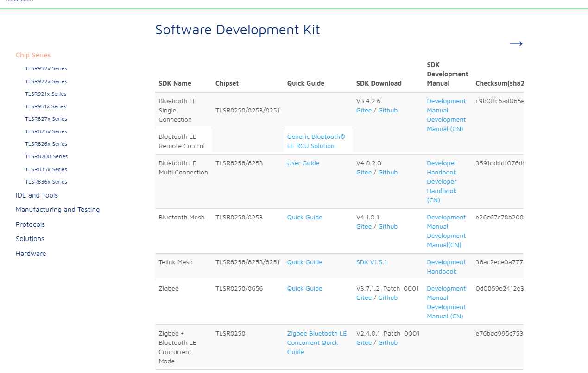
Task: Select TLSR8208 Series in sidebar
Action: coord(46,156)
